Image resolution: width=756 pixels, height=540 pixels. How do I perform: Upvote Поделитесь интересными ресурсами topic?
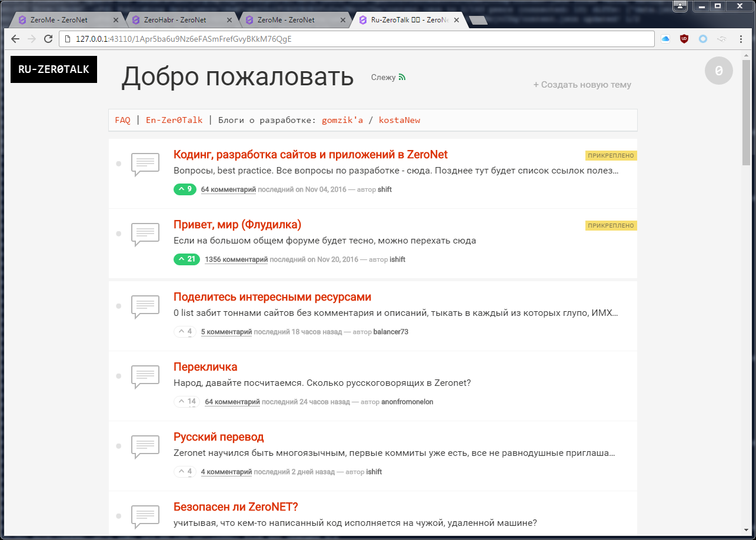185,332
